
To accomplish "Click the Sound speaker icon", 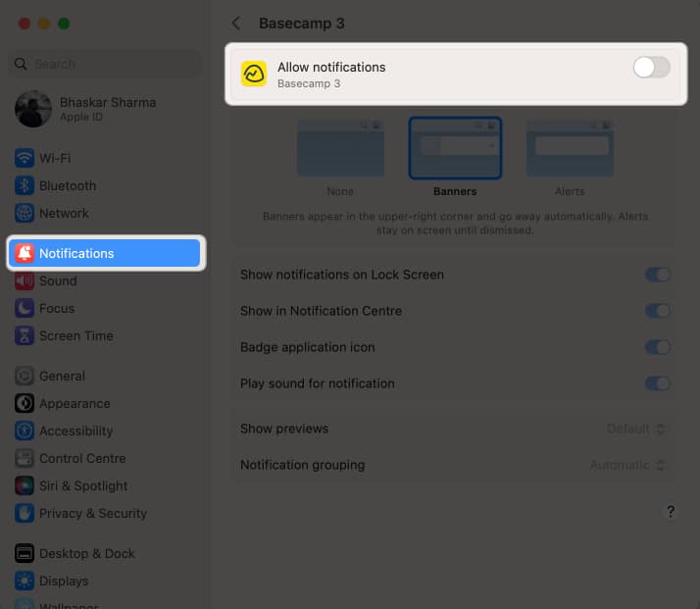I will coord(25,280).
